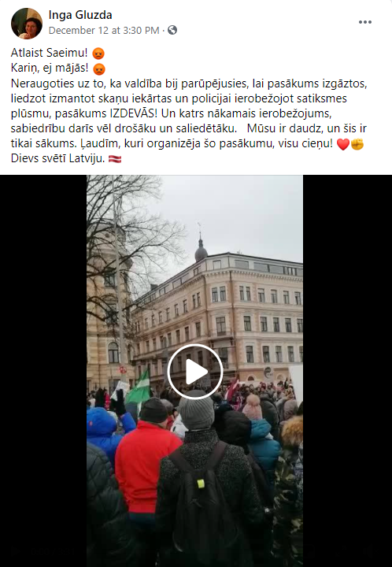Click the red heart emoji
392x567 pixels.
(343, 144)
